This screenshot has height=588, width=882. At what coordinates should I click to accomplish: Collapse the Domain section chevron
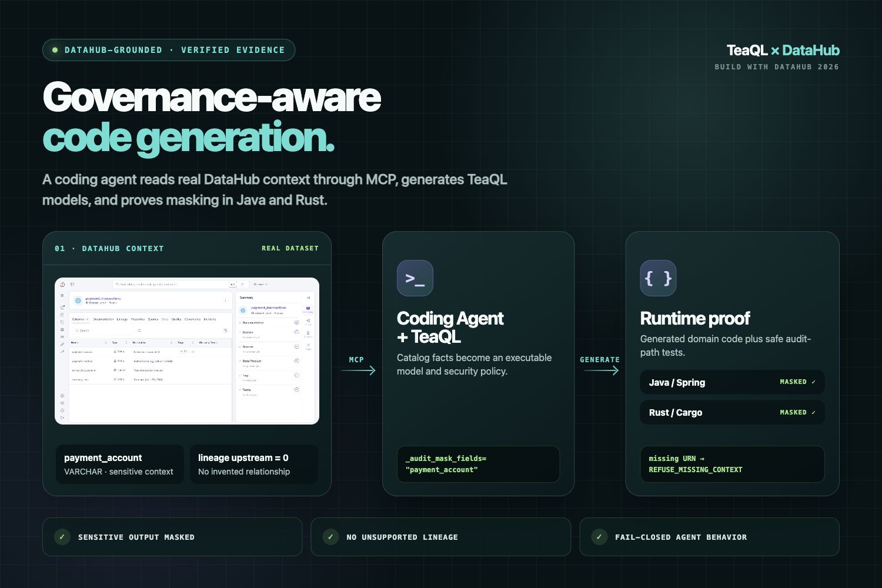point(240,347)
